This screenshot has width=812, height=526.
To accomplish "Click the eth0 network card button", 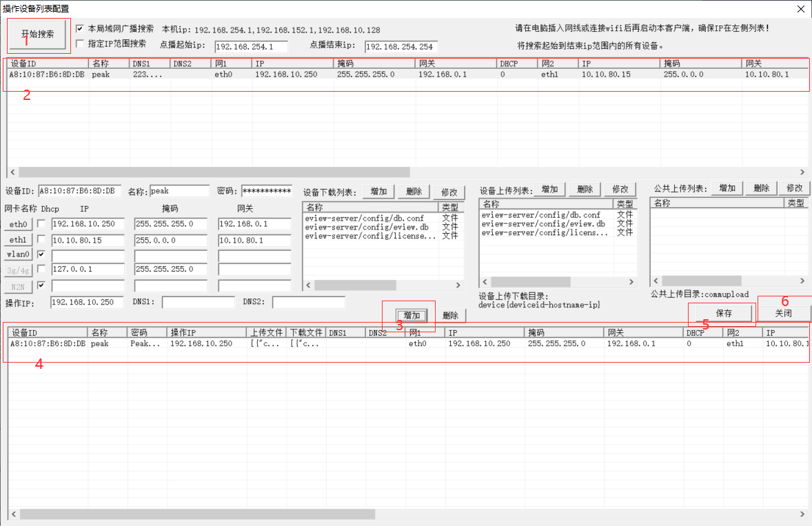I will [18, 224].
